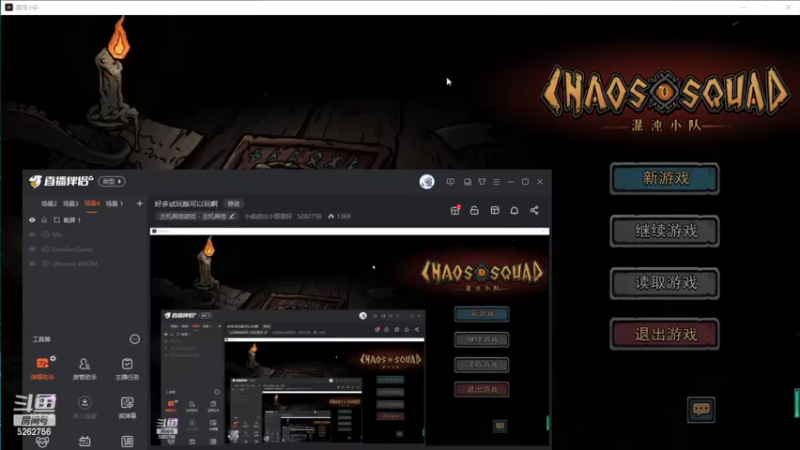Click the game window title bar icon

[9, 7]
